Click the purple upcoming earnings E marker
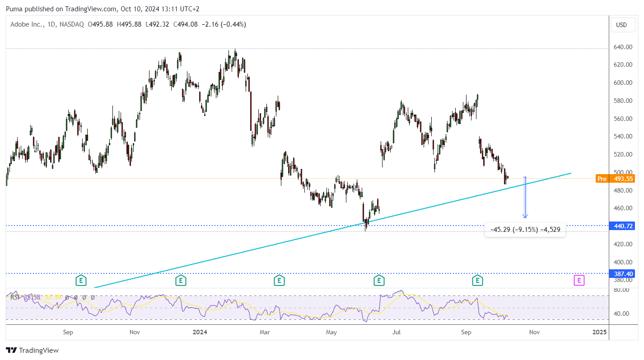The height and width of the screenshot is (360, 644). coord(579,281)
